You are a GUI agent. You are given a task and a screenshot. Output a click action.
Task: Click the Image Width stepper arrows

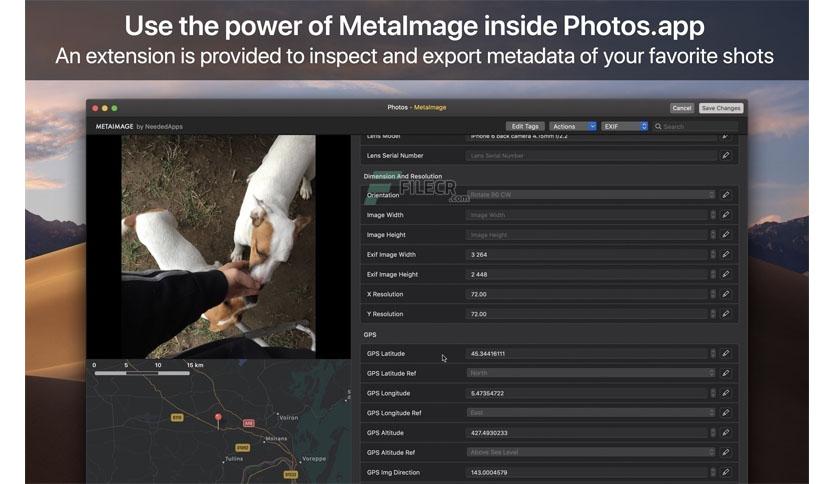713,215
